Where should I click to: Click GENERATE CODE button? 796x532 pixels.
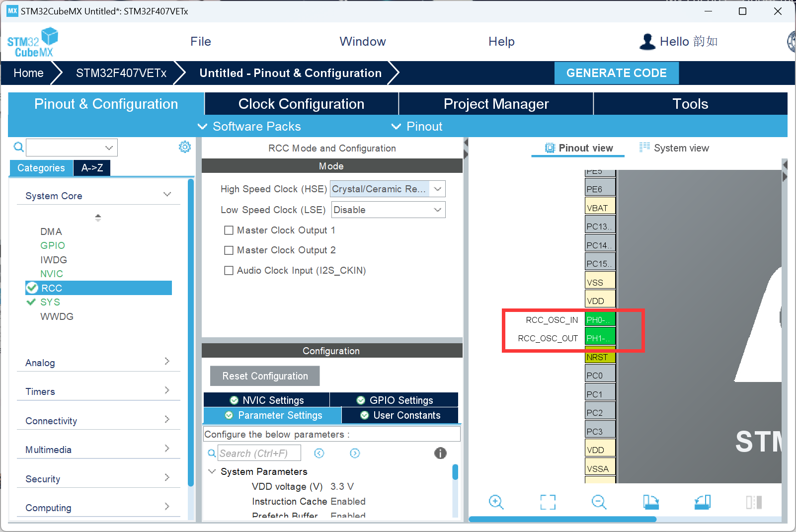(x=616, y=73)
